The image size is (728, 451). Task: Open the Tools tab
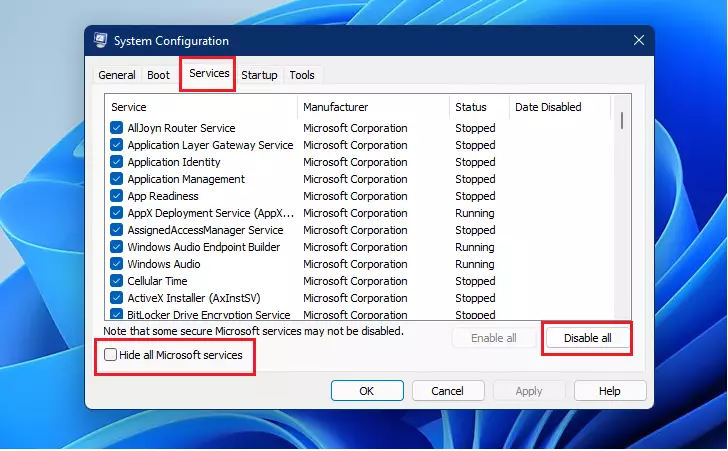click(x=302, y=75)
